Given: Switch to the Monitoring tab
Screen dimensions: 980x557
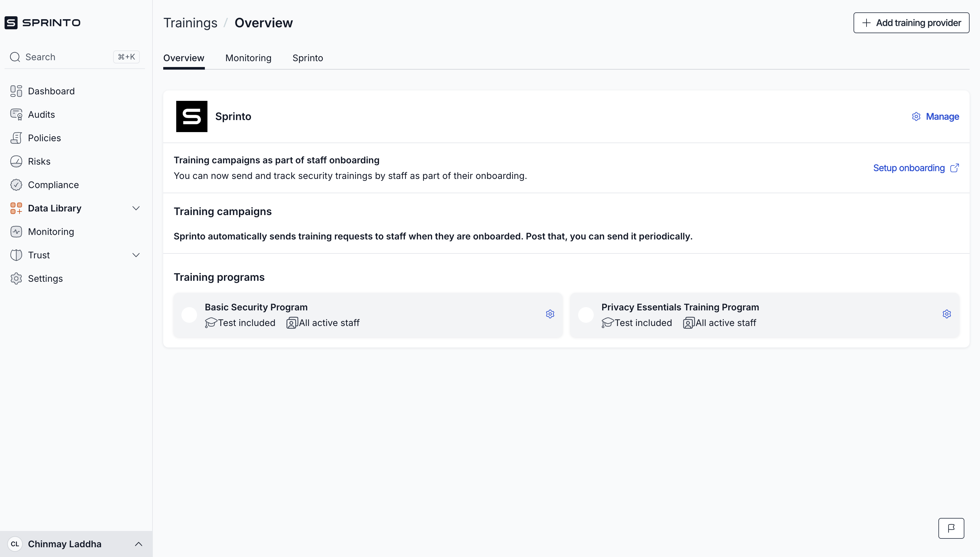Looking at the screenshot, I should click(x=248, y=58).
